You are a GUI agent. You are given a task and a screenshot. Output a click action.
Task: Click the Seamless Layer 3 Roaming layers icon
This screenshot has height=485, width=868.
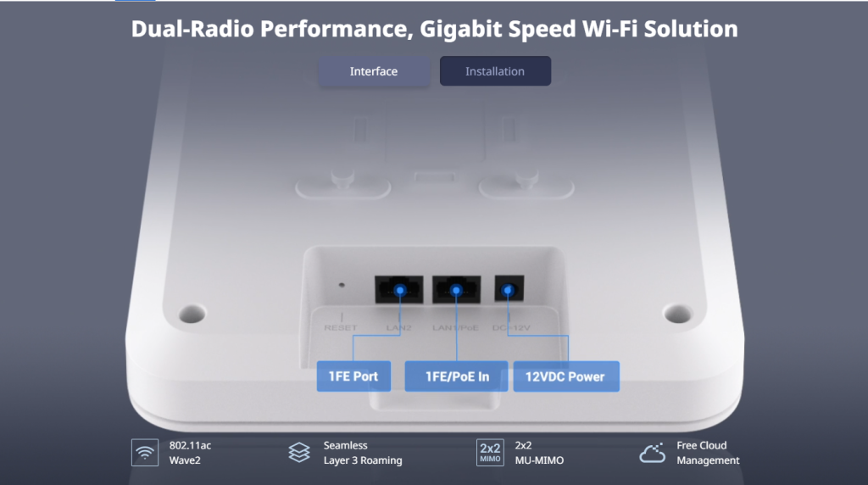point(299,452)
